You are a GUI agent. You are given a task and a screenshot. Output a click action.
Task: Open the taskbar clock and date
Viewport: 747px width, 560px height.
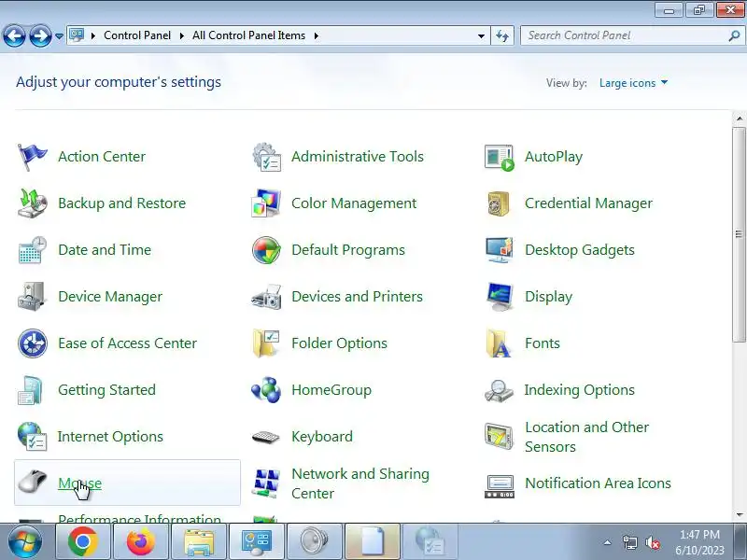pos(699,542)
